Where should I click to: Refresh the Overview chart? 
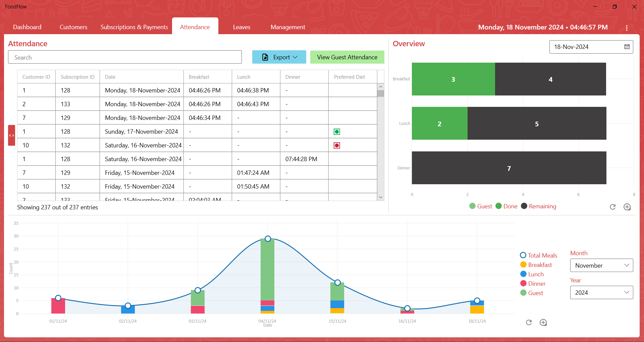tap(612, 207)
